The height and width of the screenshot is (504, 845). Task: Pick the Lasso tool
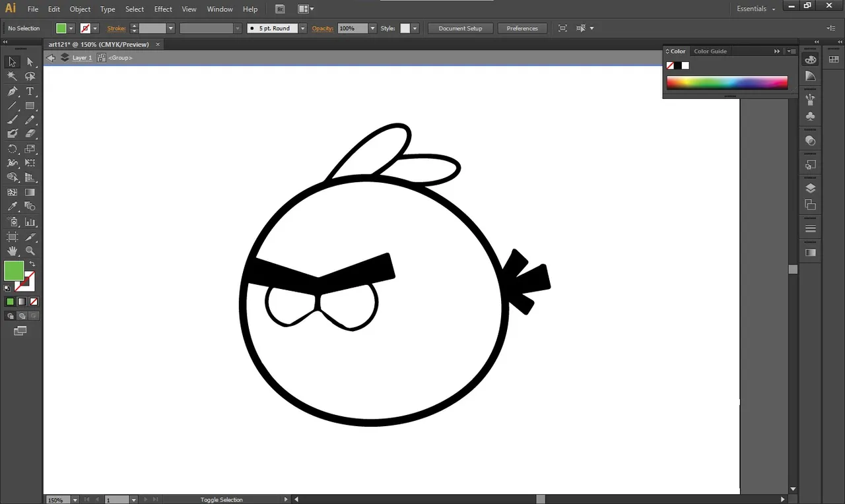click(x=30, y=77)
